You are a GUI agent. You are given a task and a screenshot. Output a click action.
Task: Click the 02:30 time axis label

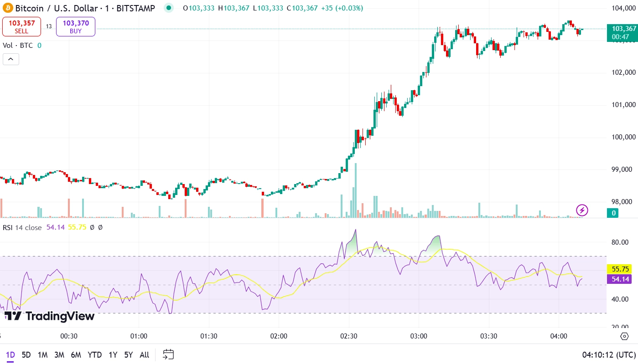click(349, 336)
